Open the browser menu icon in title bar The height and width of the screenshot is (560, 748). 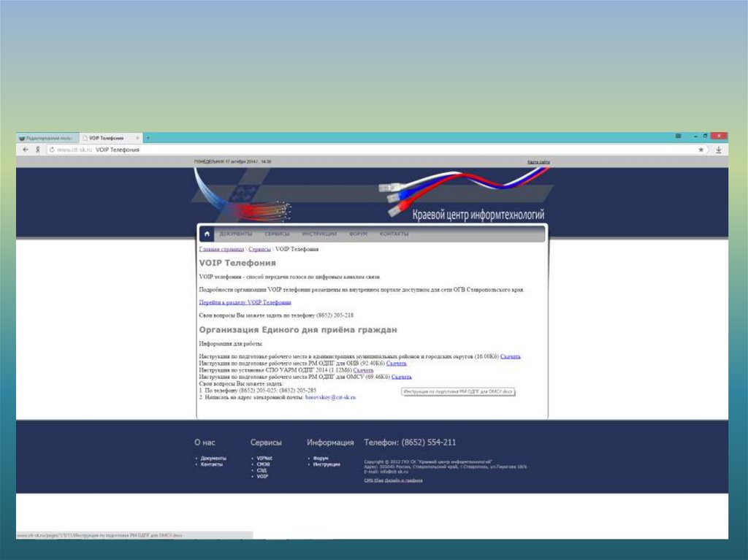coord(679,137)
